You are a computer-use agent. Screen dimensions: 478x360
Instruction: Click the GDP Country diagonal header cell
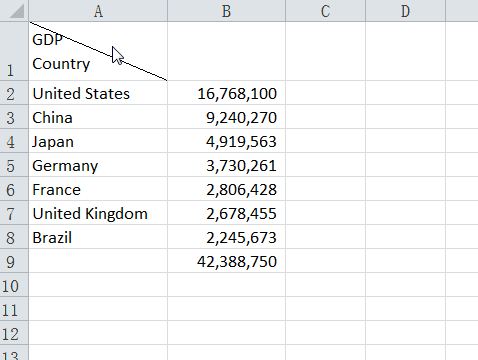click(x=98, y=51)
